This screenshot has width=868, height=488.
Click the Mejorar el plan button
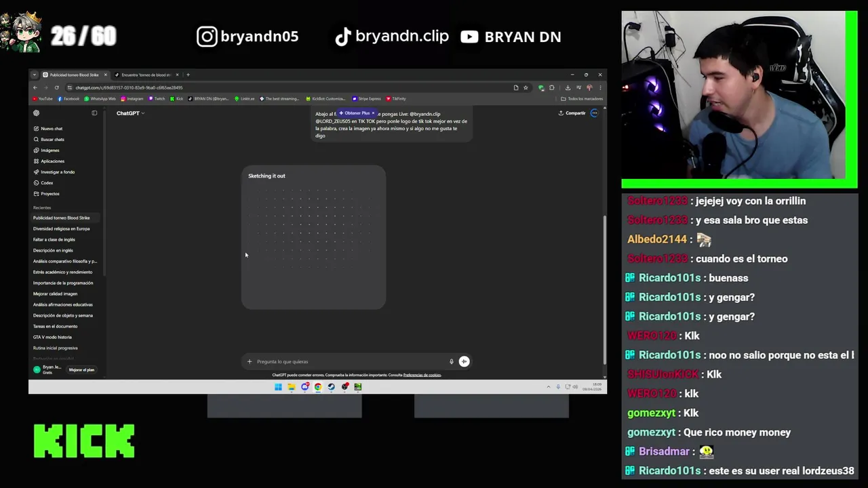click(x=81, y=369)
